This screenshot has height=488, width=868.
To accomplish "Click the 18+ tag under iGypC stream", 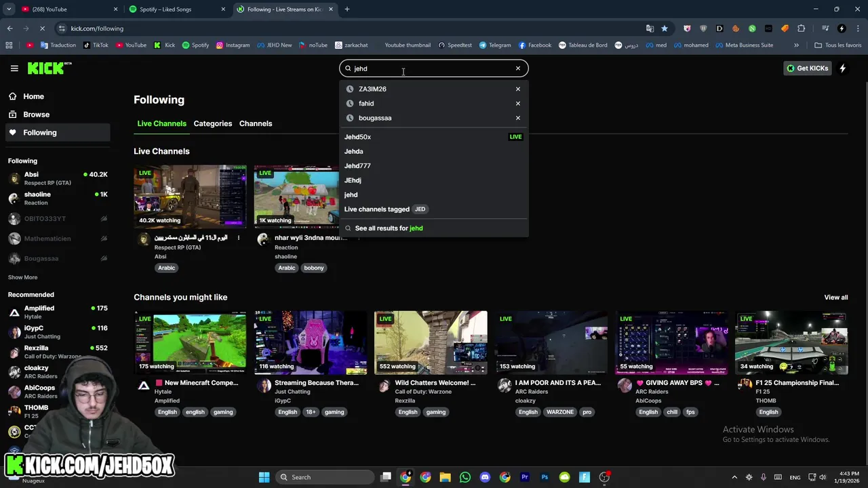I will [310, 412].
